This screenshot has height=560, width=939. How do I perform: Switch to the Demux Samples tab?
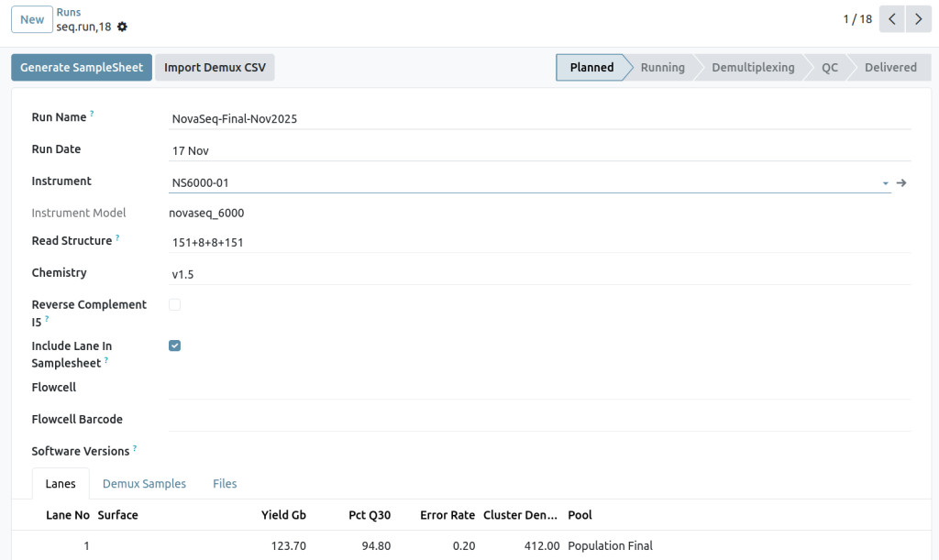[144, 483]
